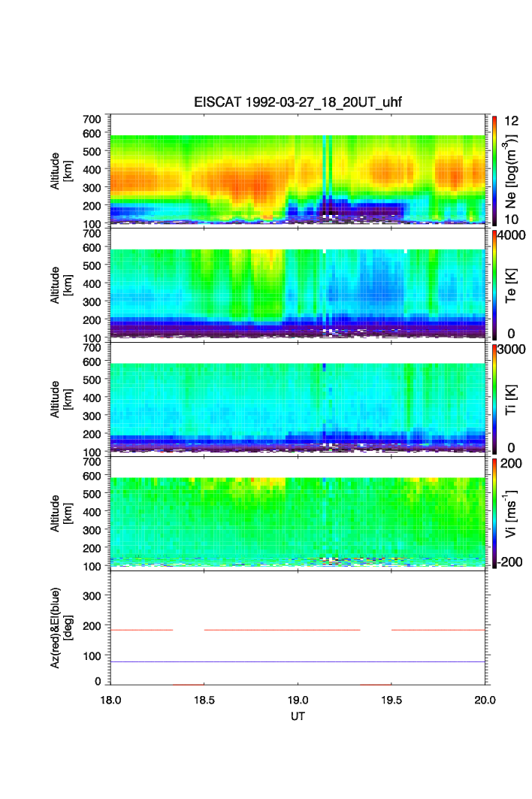Select the Ti ion temperature color bar
Screen dimensions: 532x799
[494, 399]
